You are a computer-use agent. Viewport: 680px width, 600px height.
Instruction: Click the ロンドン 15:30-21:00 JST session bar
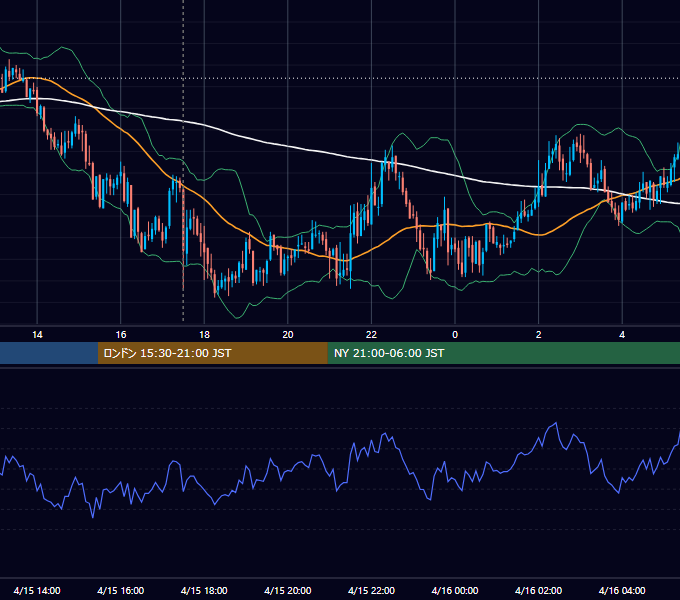click(212, 353)
